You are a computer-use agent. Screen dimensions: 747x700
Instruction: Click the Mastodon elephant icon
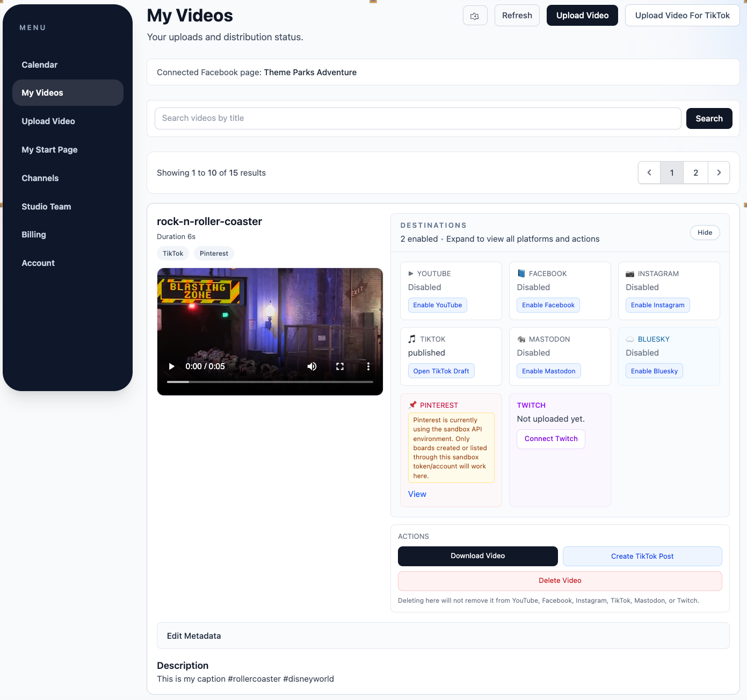pyautogui.click(x=521, y=339)
